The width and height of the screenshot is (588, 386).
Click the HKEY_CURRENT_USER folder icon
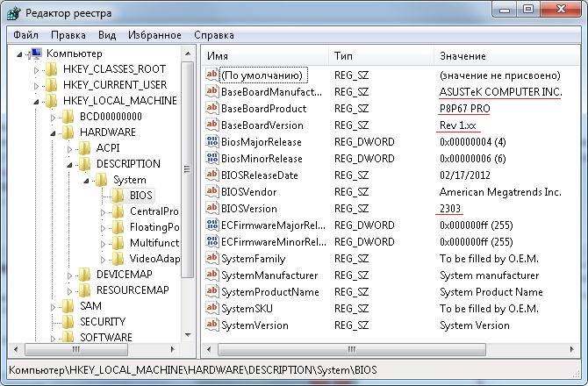(x=52, y=85)
